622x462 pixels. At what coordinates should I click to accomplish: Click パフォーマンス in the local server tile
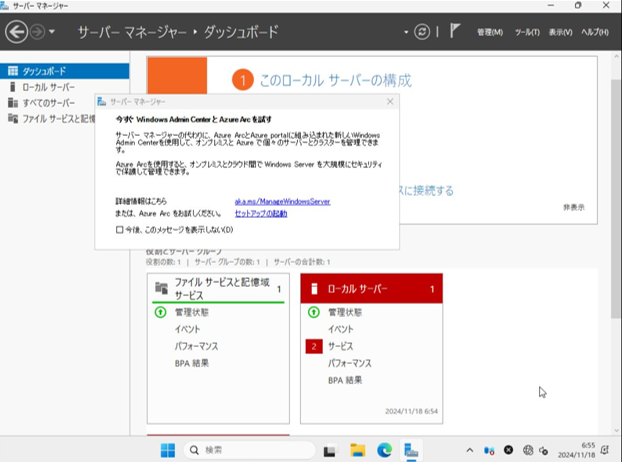tap(349, 363)
